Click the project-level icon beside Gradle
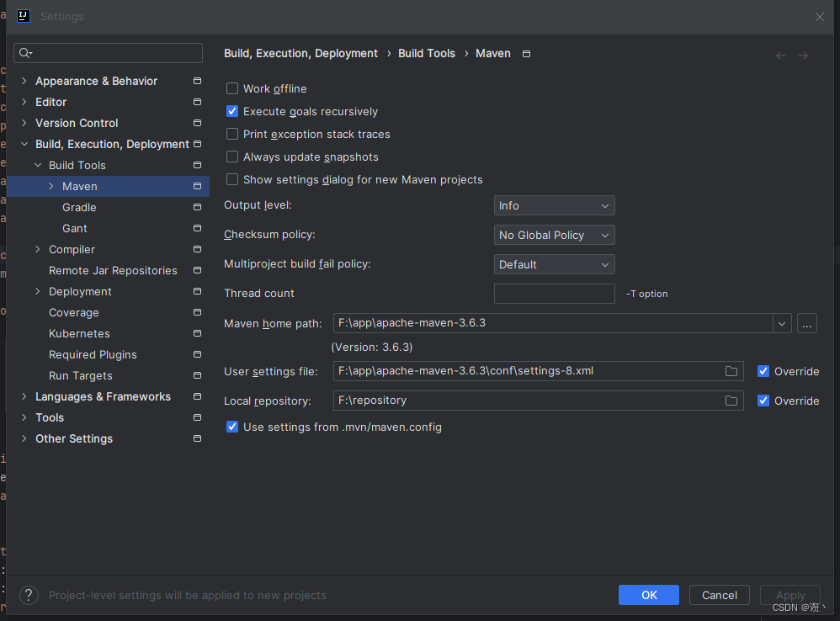The height and width of the screenshot is (621, 840). pos(197,207)
